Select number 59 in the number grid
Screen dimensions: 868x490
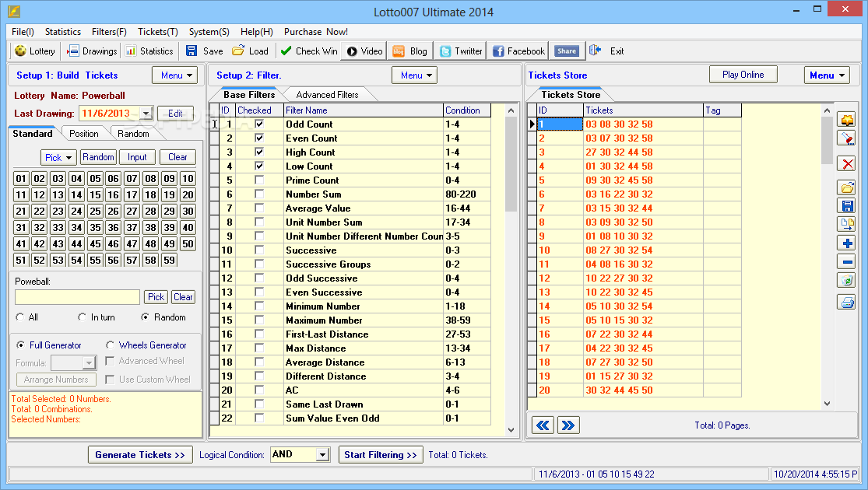[x=170, y=260]
